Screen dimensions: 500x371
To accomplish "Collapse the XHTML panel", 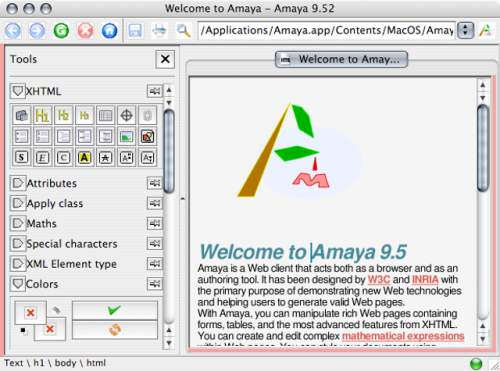I will tap(18, 91).
